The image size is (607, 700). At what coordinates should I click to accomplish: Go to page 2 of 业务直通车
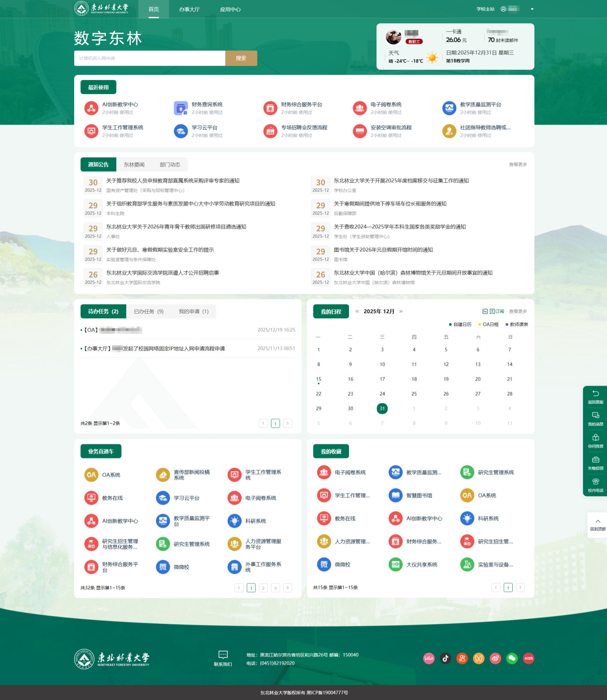pyautogui.click(x=263, y=588)
